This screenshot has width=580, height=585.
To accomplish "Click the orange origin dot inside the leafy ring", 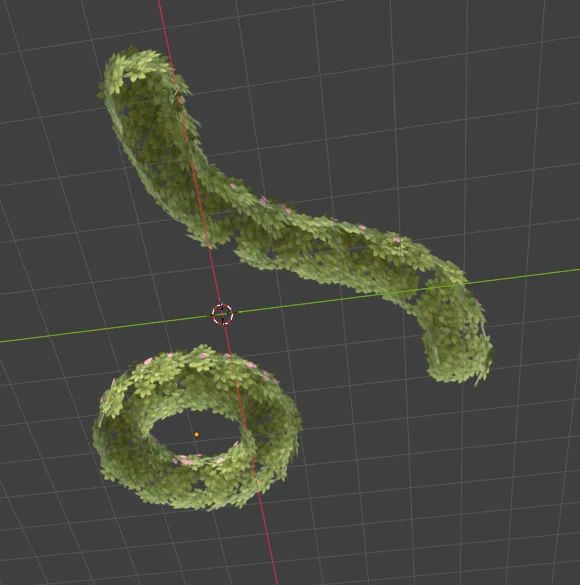I will [x=197, y=434].
